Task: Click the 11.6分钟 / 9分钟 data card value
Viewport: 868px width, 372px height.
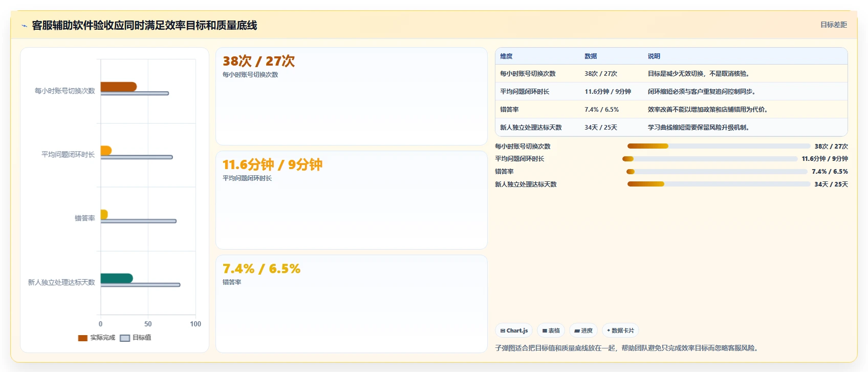Action: [272, 165]
